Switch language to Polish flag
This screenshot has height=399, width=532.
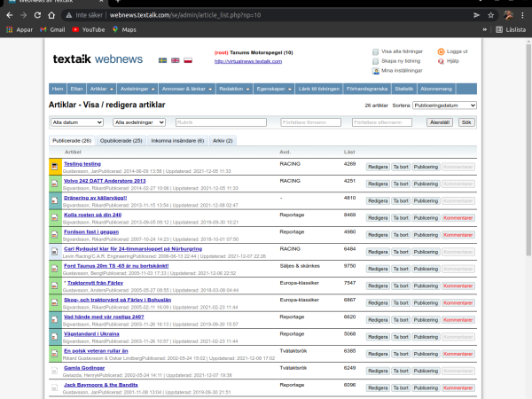(x=188, y=60)
